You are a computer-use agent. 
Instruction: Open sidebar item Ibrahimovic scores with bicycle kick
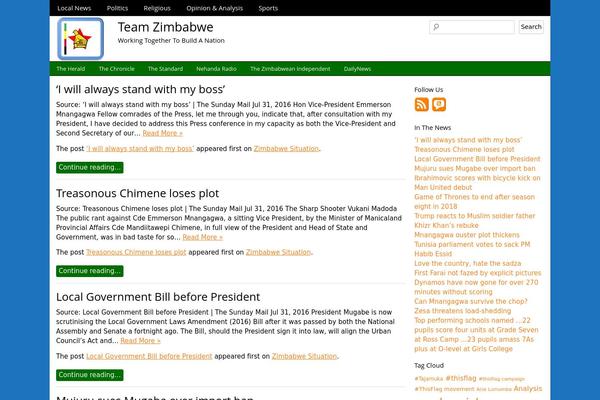(x=477, y=183)
